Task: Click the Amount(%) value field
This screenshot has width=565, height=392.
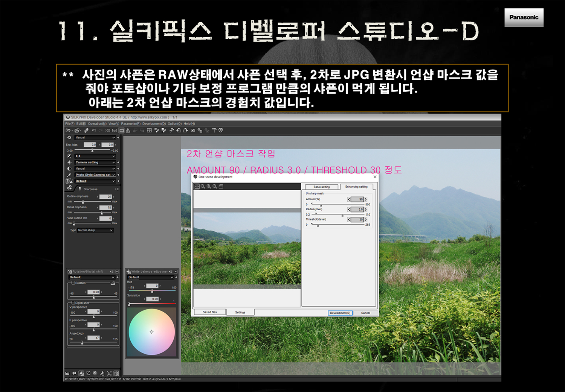Action: (357, 199)
